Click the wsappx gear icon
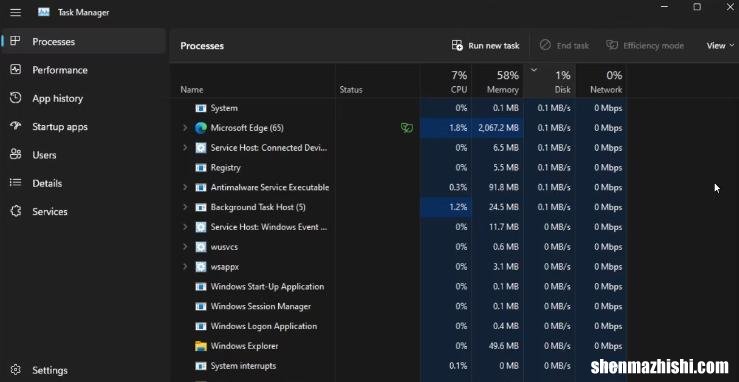Screen dimensions: 739x382 201,266
